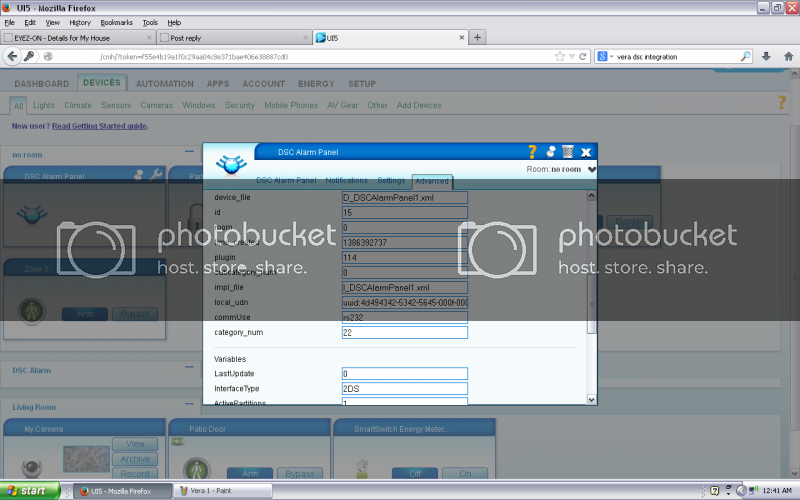Click Arm on Zone 3 card

[x=85, y=314]
